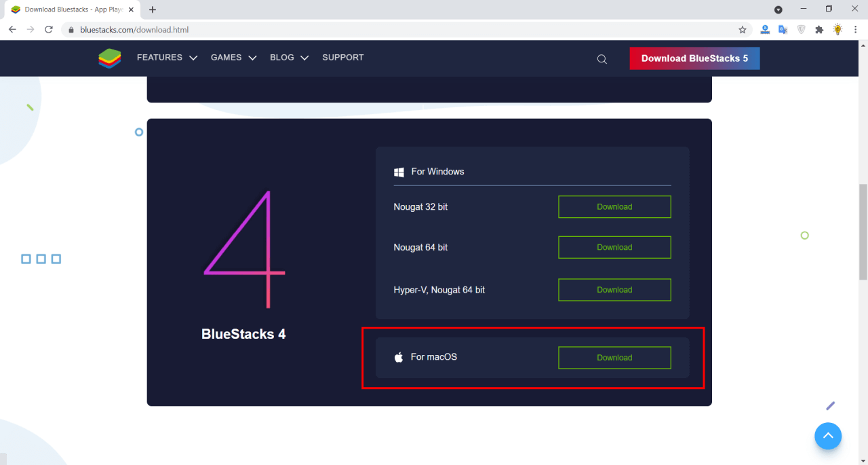Open the Extensions puzzle-piece menu
This screenshot has width=868, height=465.
(x=819, y=30)
